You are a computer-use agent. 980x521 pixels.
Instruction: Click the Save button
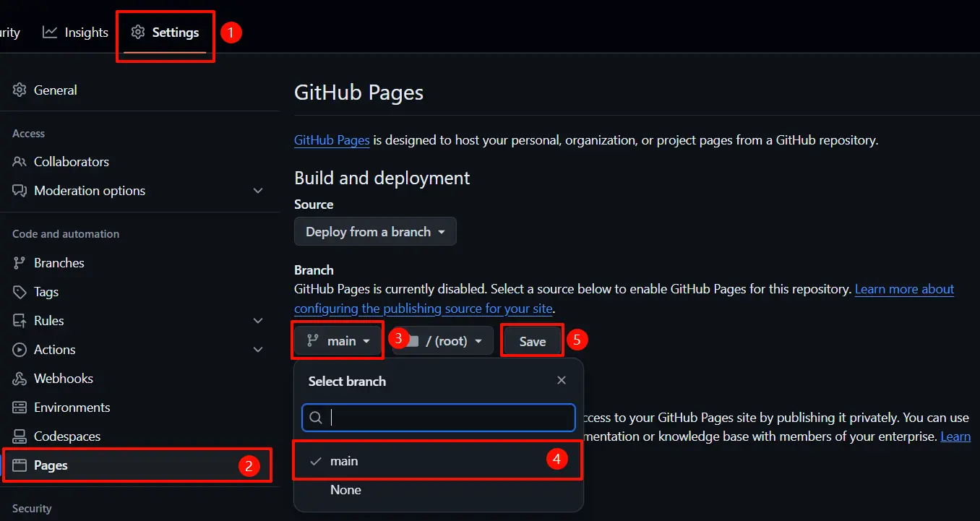pos(533,341)
